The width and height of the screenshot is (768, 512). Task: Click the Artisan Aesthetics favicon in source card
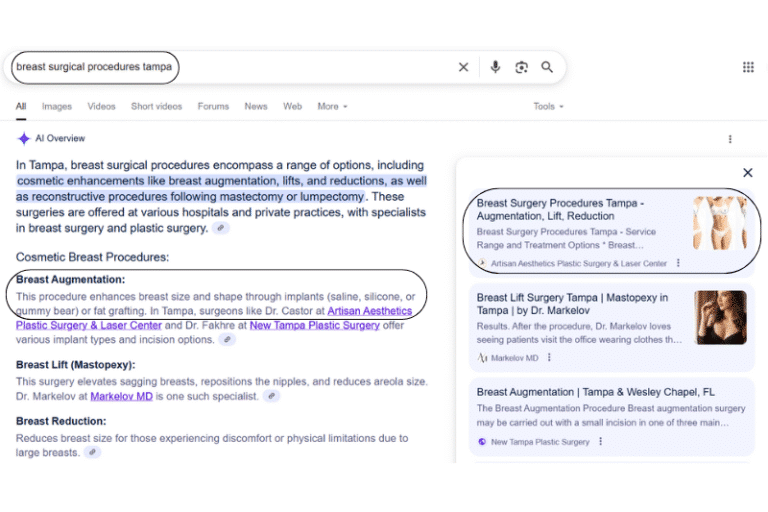pyautogui.click(x=482, y=263)
